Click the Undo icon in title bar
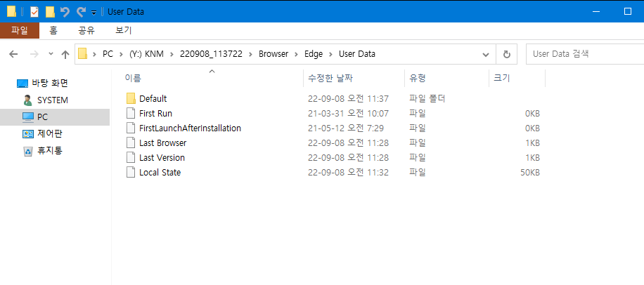The width and height of the screenshot is (644, 285). click(x=65, y=12)
